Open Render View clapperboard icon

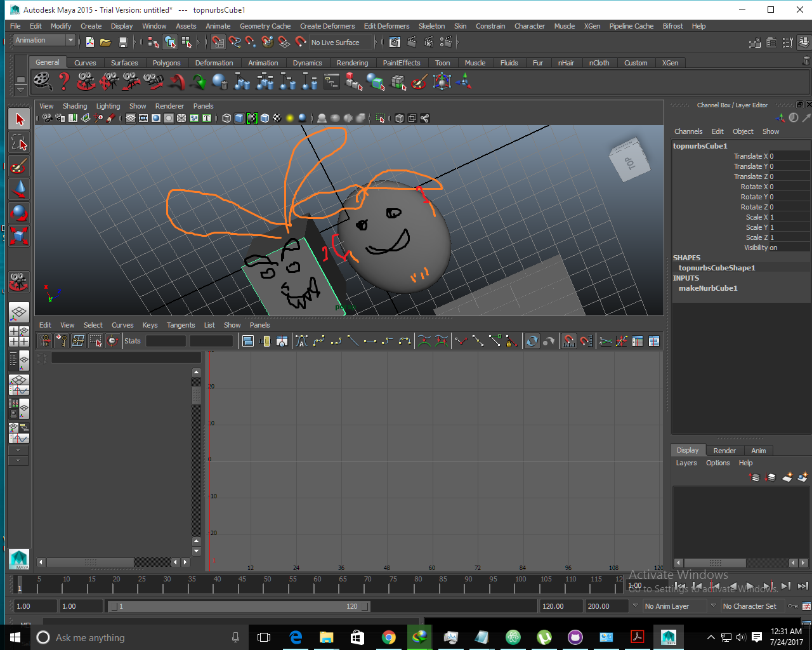(x=395, y=42)
